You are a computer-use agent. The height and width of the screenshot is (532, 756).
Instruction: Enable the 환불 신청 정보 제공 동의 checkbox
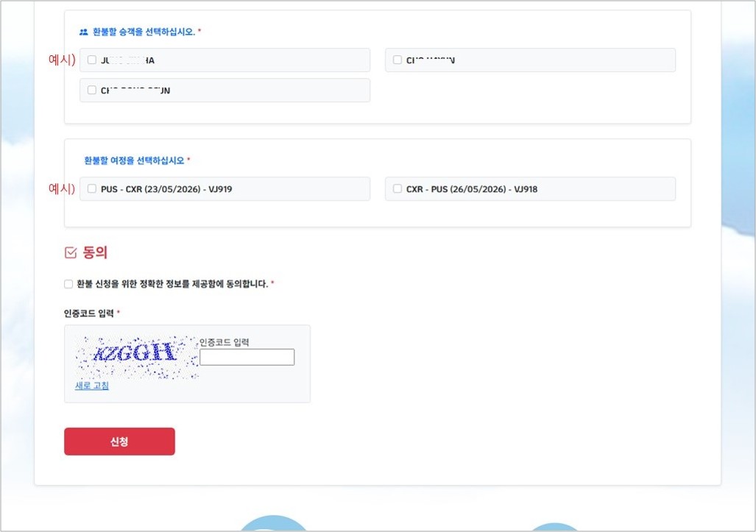(68, 284)
